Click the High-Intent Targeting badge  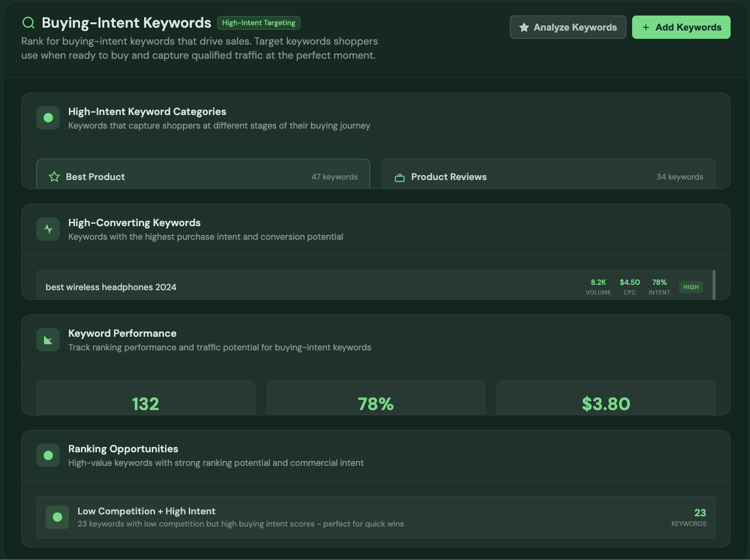point(259,22)
